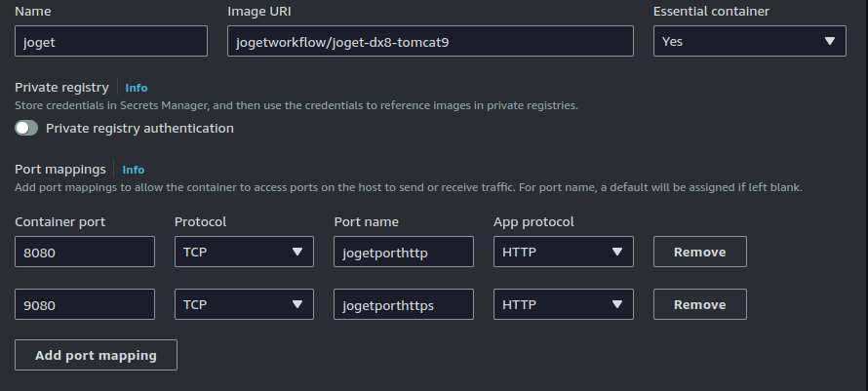868x391 pixels.
Task: Open the Private registry Info link
Action: click(137, 88)
